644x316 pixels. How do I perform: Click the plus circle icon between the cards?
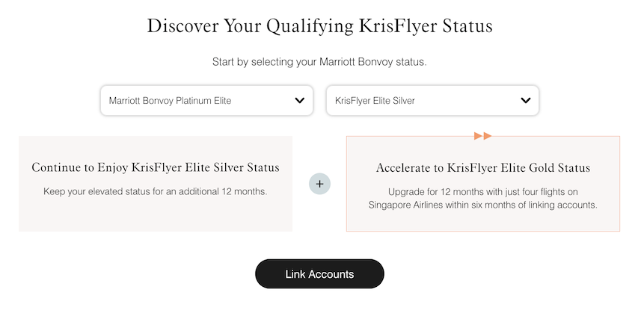[x=319, y=183]
